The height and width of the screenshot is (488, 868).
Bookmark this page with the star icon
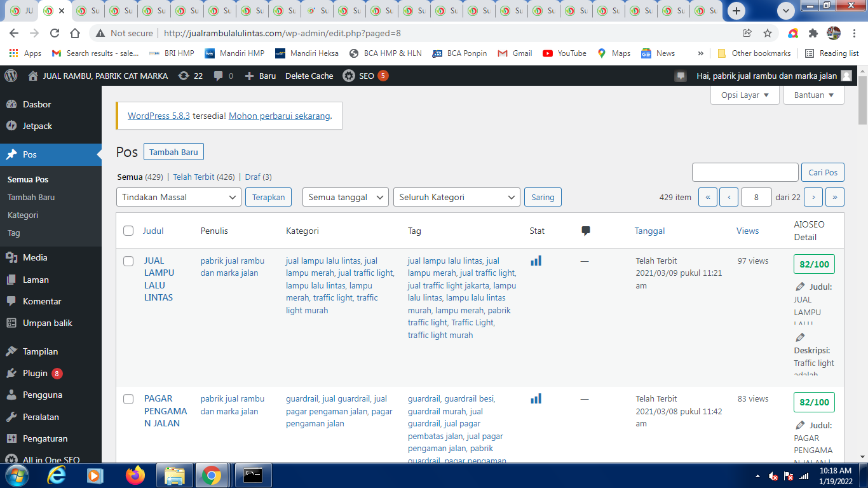point(768,33)
